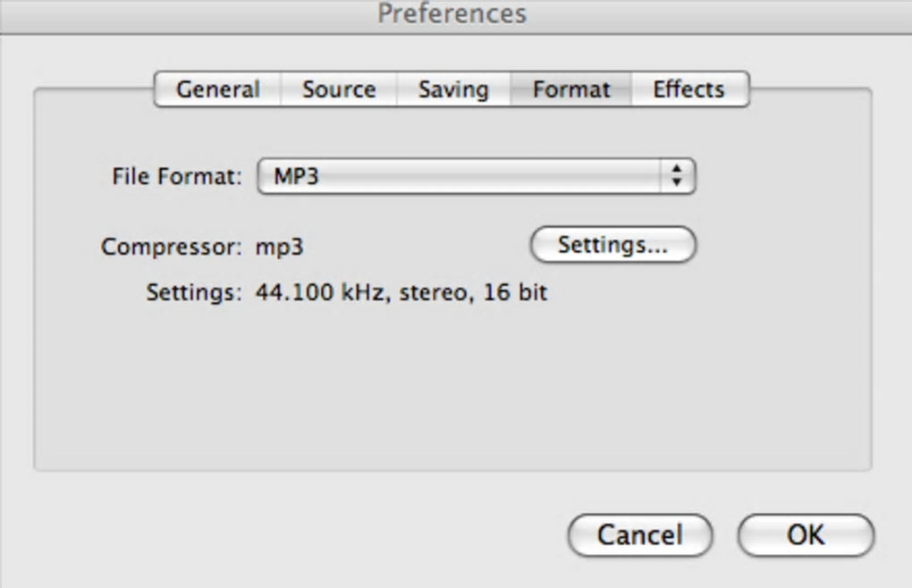This screenshot has height=588, width=912.
Task: Go to the Effects tab
Action: coord(688,89)
